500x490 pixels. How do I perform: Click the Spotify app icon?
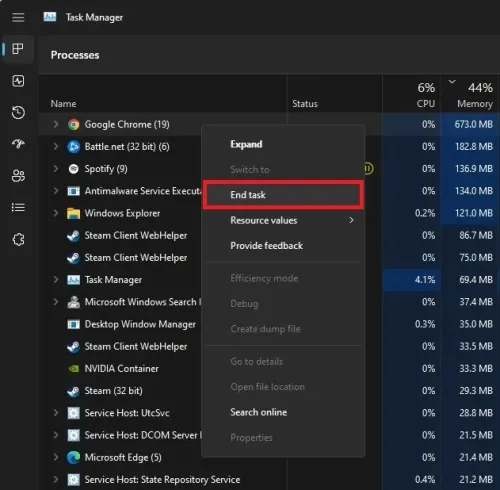tap(73, 169)
